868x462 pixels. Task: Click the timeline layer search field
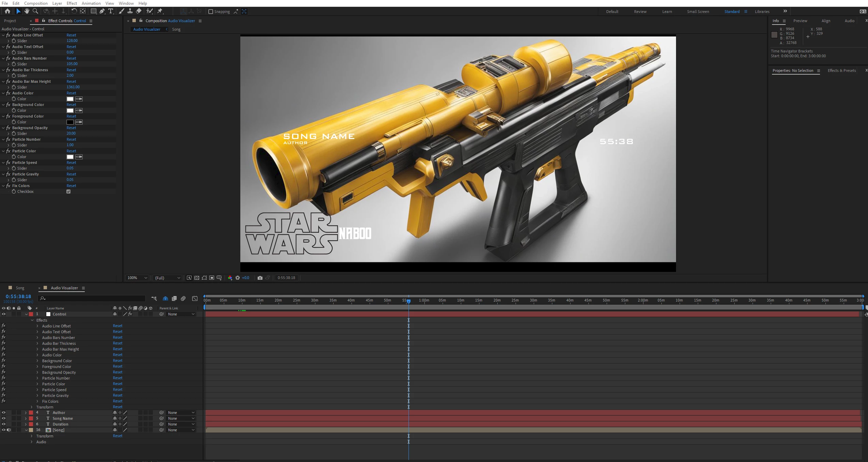[92, 298]
